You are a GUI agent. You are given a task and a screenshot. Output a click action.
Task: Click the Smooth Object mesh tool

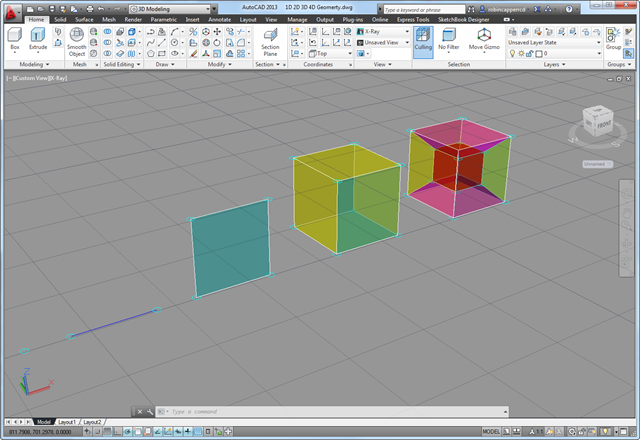click(x=77, y=37)
